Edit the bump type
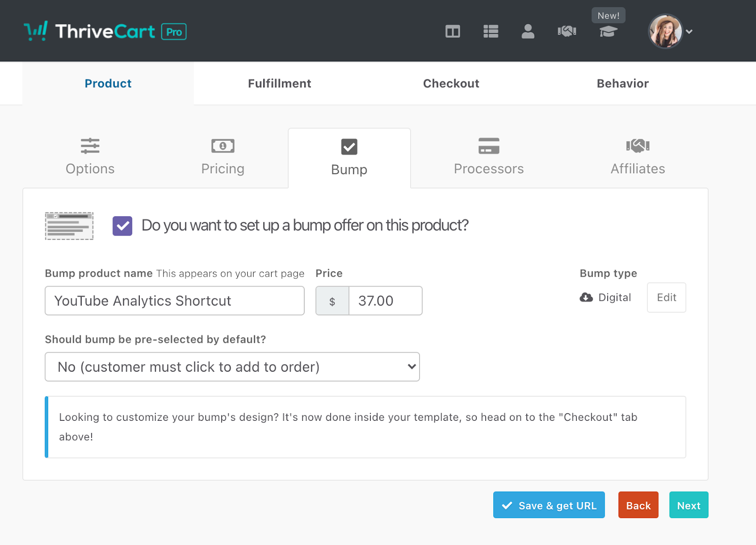Viewport: 756px width, 545px height. (x=667, y=298)
